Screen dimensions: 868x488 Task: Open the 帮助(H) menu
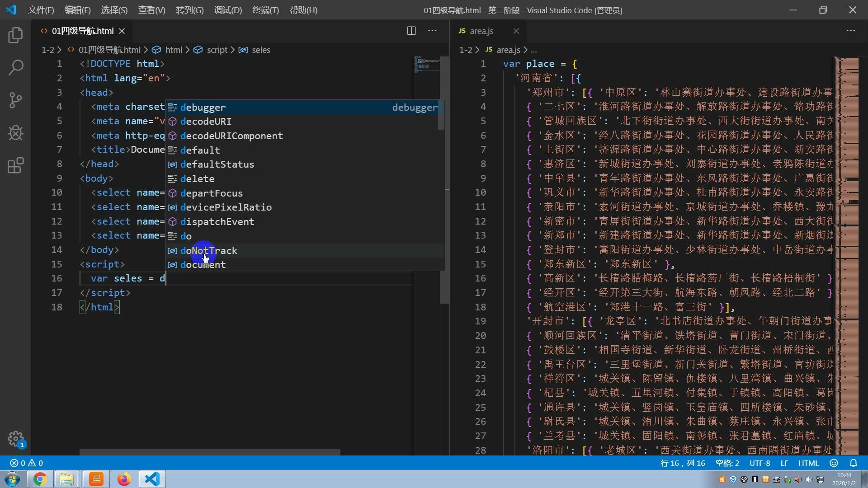[x=303, y=10]
